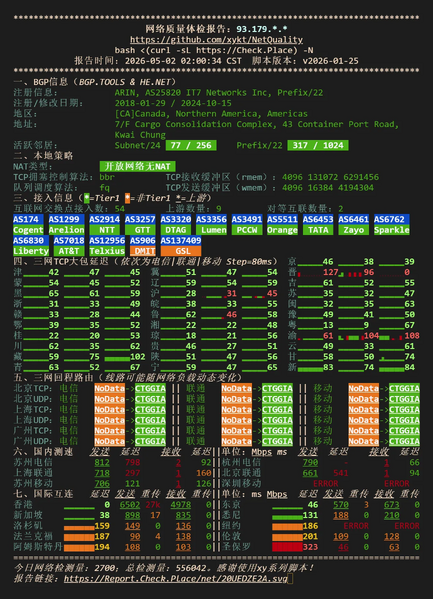433x599 pixels.
Task: Click the TATA provider badge
Action: pyautogui.click(x=318, y=230)
